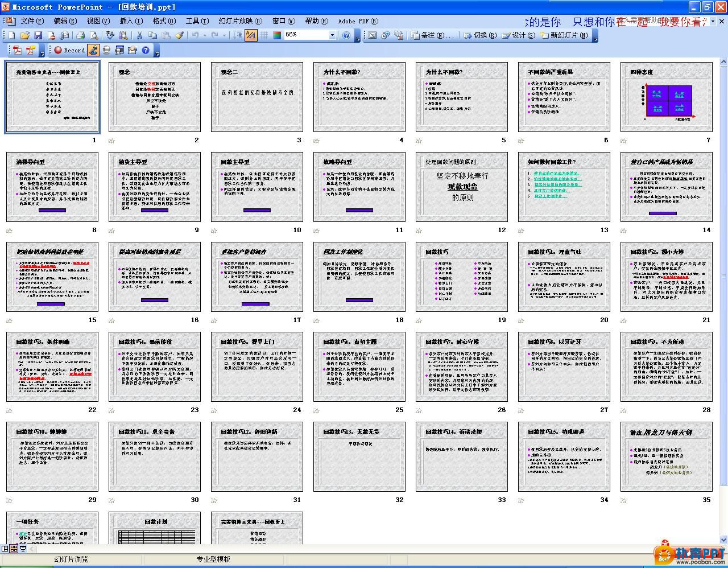The width and height of the screenshot is (728, 568).
Task: Click the 幻灯片浏览 status bar label
Action: [71, 559]
